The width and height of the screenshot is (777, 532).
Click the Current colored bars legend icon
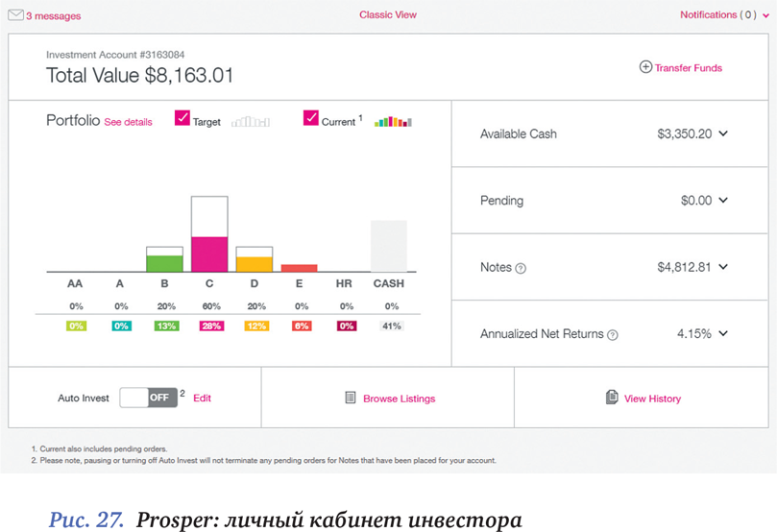pyautogui.click(x=393, y=122)
